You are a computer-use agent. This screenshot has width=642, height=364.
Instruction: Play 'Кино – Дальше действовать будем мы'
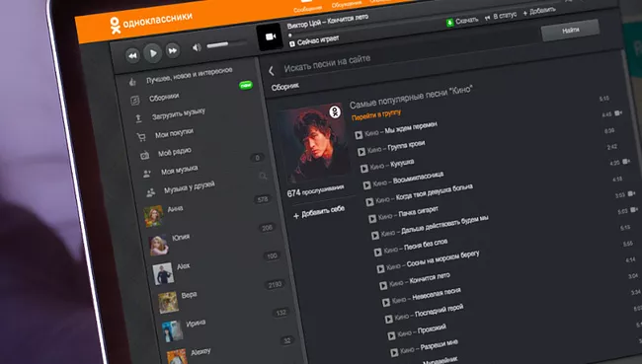375,235
